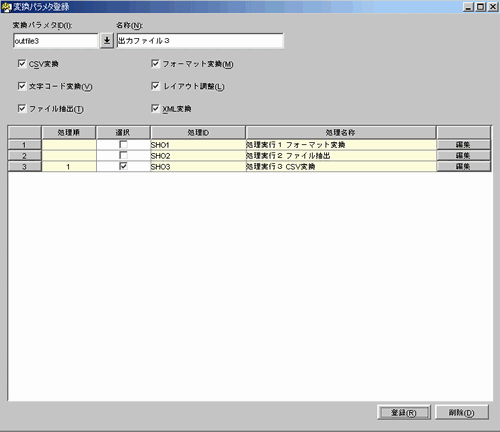Click 編集 button for SHO2 row
Viewport: 500px width, 432px height.
click(463, 155)
